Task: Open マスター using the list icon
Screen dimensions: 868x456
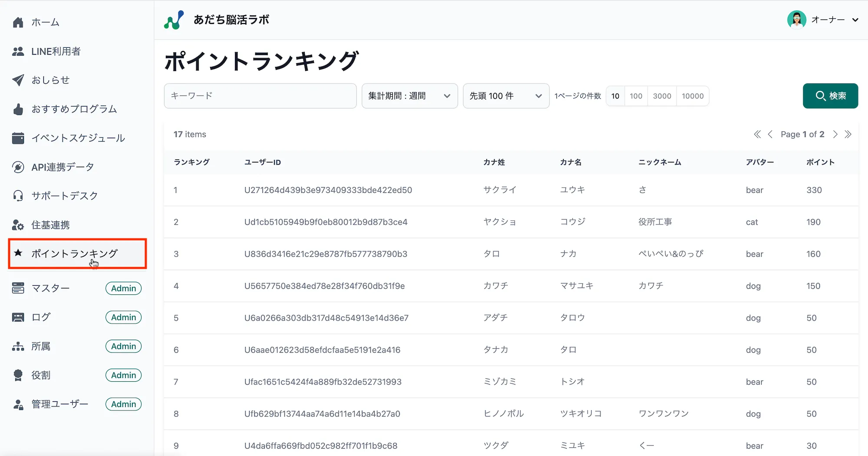Action: [x=18, y=288]
